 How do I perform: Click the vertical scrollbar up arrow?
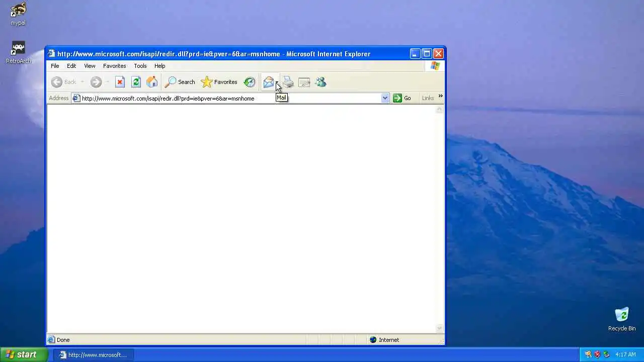pos(439,110)
